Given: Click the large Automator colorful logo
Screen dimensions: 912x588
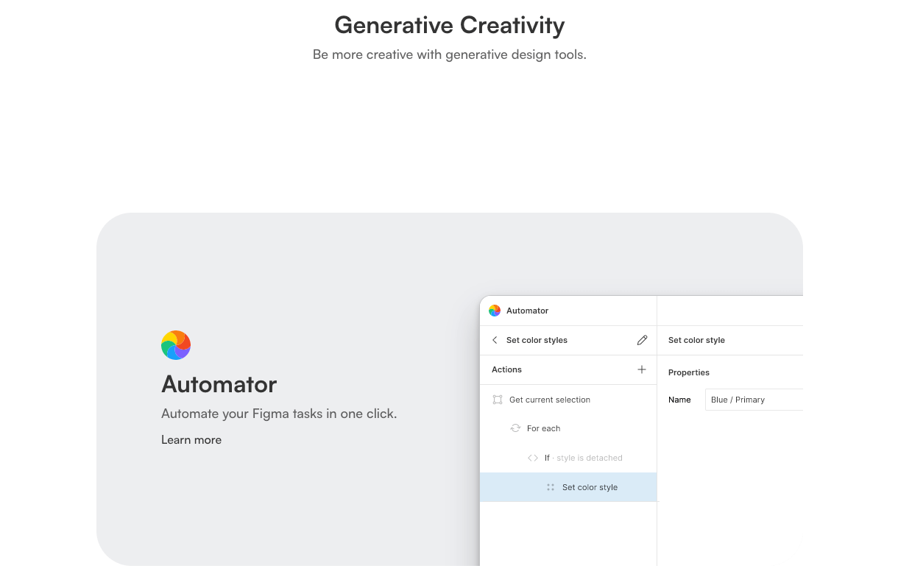Looking at the screenshot, I should 176,345.
